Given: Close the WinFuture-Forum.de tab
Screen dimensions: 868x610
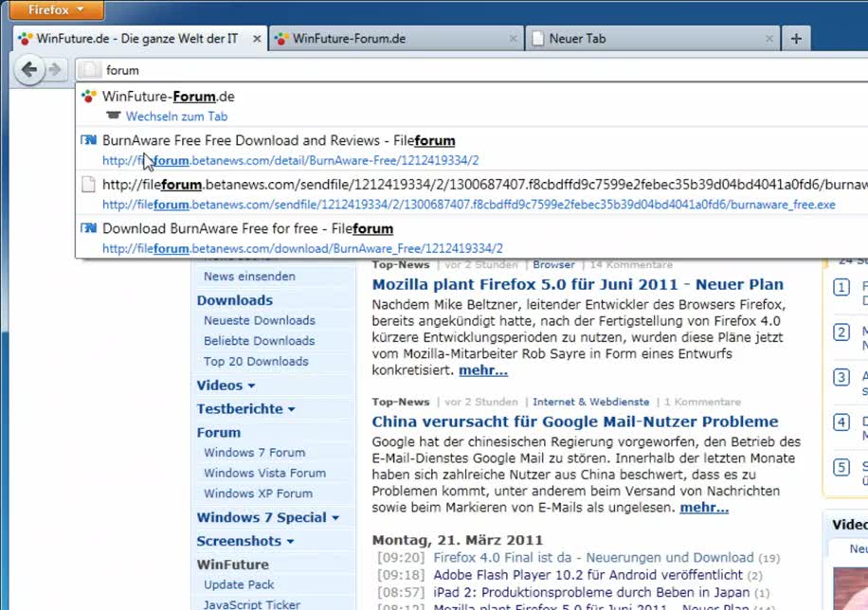Looking at the screenshot, I should click(x=513, y=38).
